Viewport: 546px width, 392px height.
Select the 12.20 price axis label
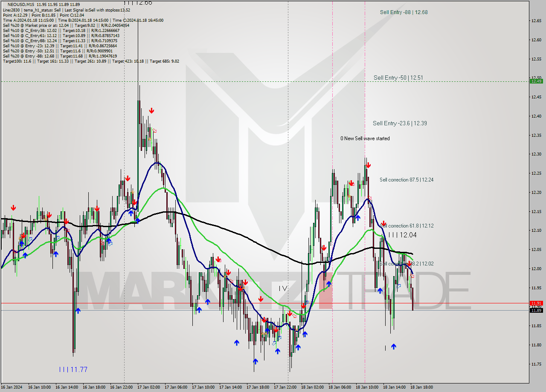pos(536,193)
